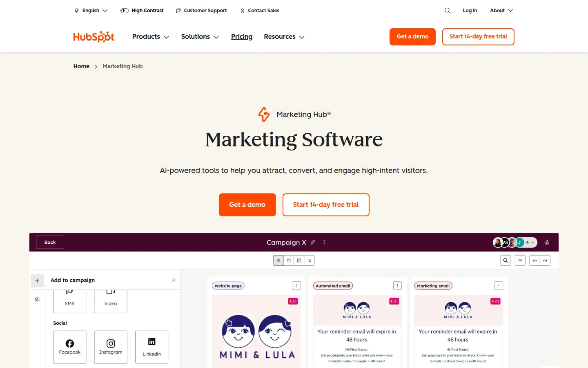Open the Automated email preview thumbnail
The image size is (588, 368).
357,332
